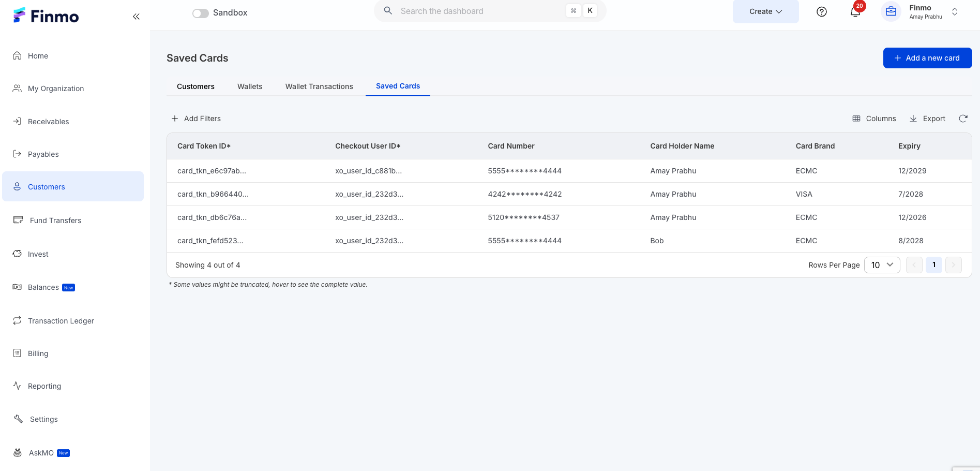The image size is (980, 471).
Task: Click card number 4242*********4242
Action: [x=524, y=194]
